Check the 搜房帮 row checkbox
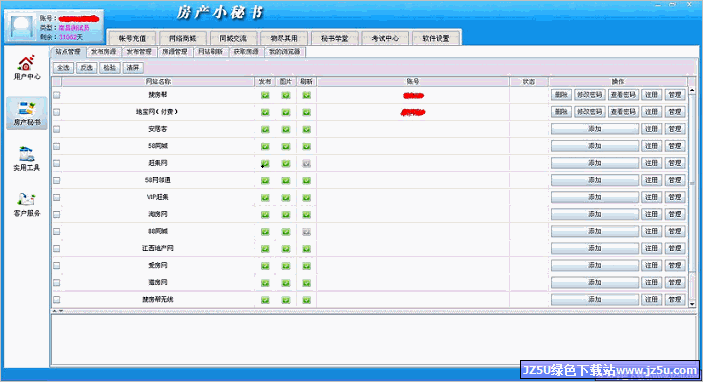This screenshot has height=382, width=703. tap(56, 95)
